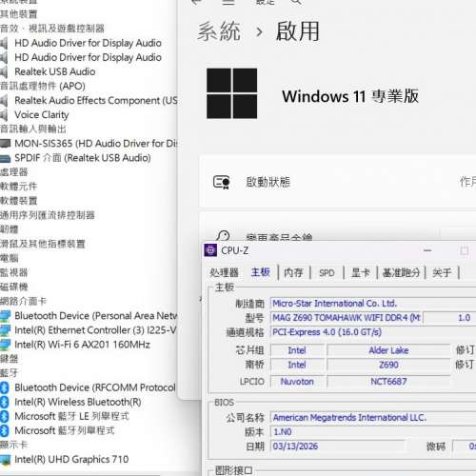Collapse 音效、視訊及遊戲控制器 category
Viewport: 476px width, 476px height.
52,29
